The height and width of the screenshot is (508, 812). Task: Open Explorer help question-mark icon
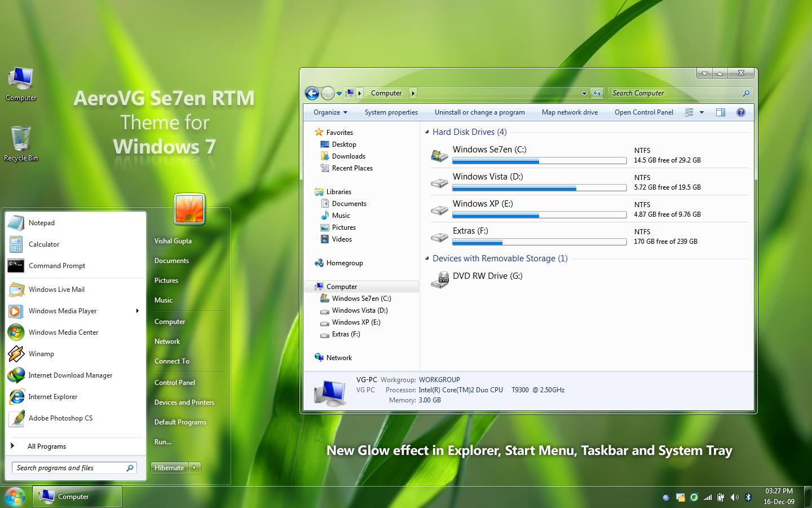(x=741, y=112)
